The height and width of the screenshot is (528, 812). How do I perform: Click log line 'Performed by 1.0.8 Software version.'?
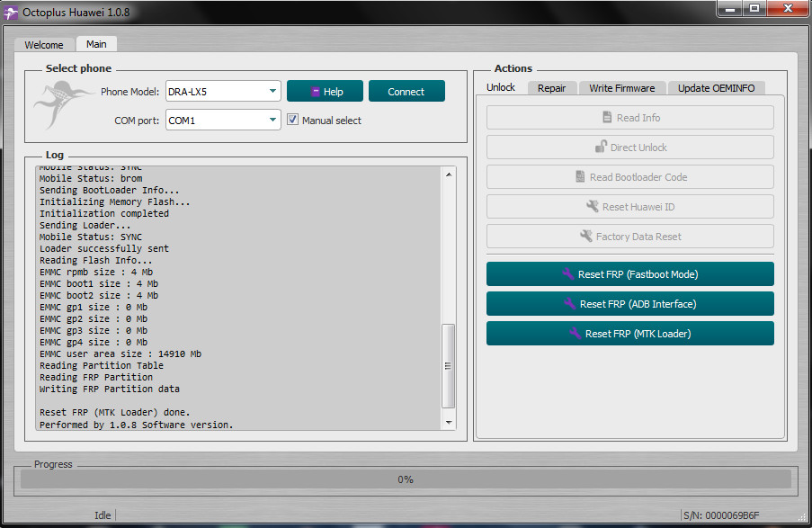(136, 425)
